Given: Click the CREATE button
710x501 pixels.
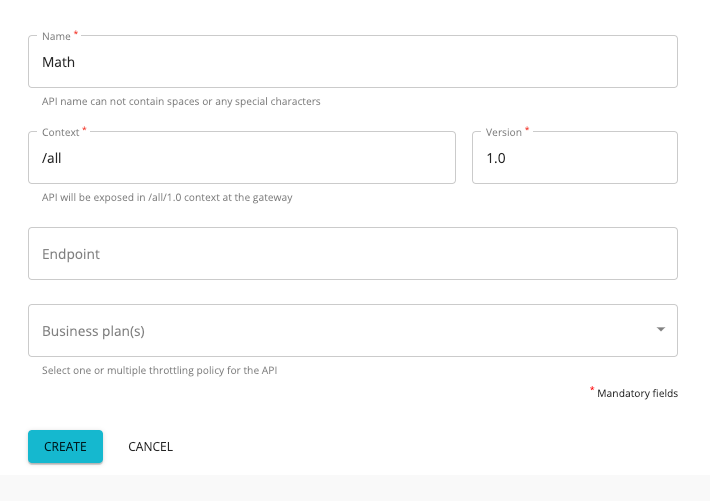Looking at the screenshot, I should tap(65, 447).
